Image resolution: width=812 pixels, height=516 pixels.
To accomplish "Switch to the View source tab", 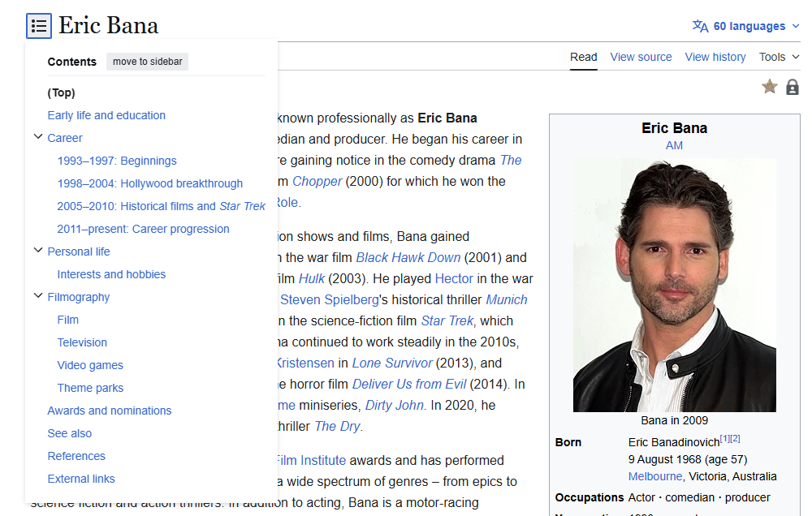I will click(641, 57).
